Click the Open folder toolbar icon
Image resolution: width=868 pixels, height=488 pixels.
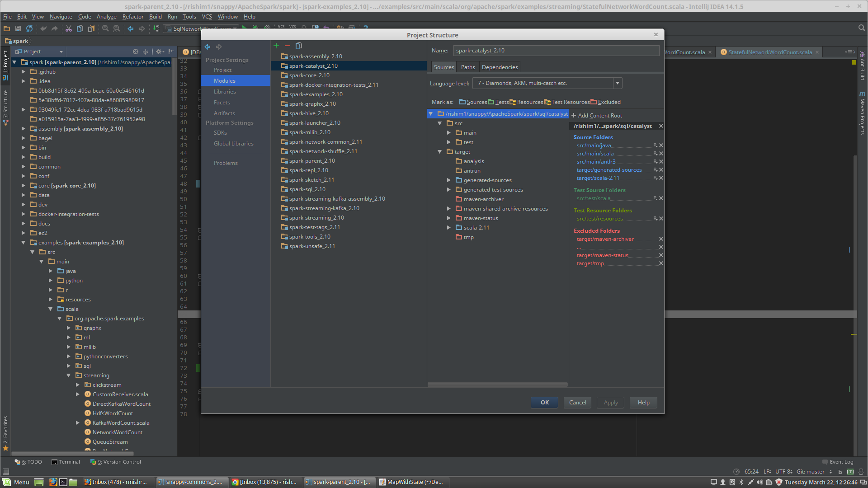pyautogui.click(x=7, y=28)
